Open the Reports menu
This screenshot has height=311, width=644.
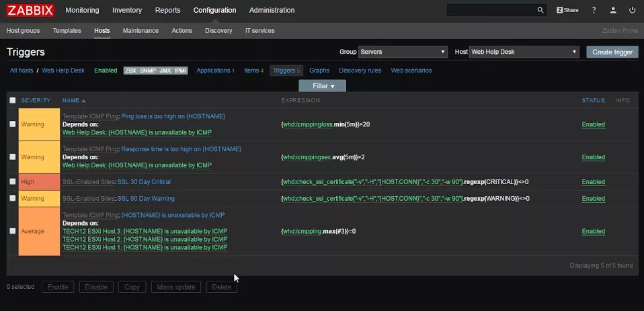167,10
